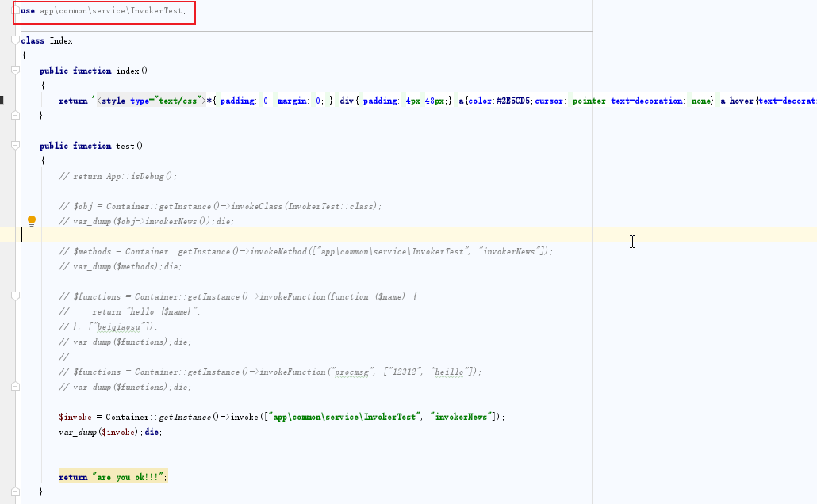Place cursor on function name index

point(128,71)
